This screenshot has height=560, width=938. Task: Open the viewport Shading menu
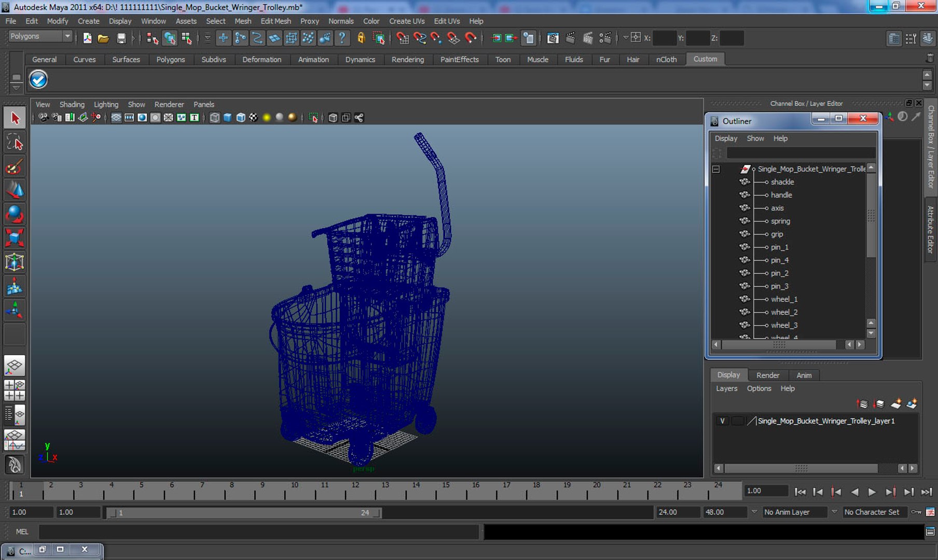72,105
